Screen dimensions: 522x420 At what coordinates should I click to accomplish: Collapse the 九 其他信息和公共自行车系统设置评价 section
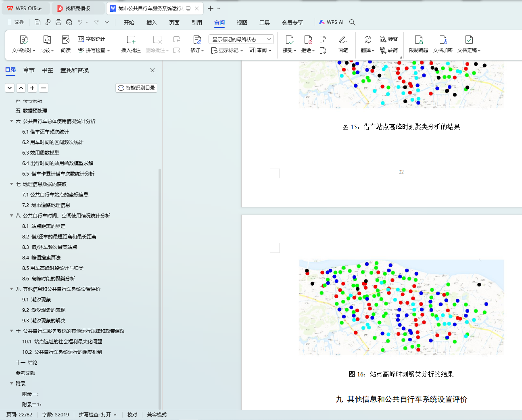click(12, 289)
